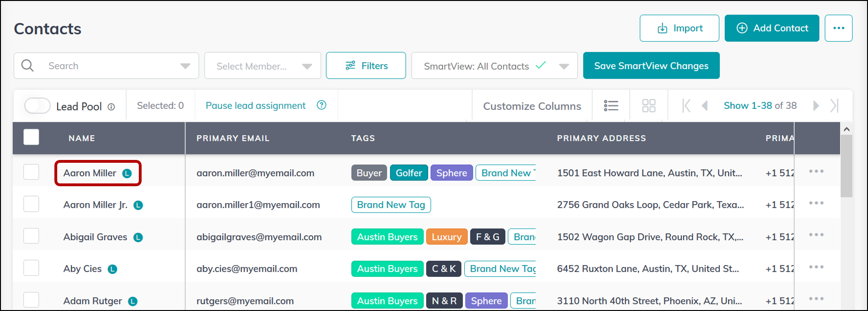
Task: Switch to list view layout
Action: pos(611,106)
